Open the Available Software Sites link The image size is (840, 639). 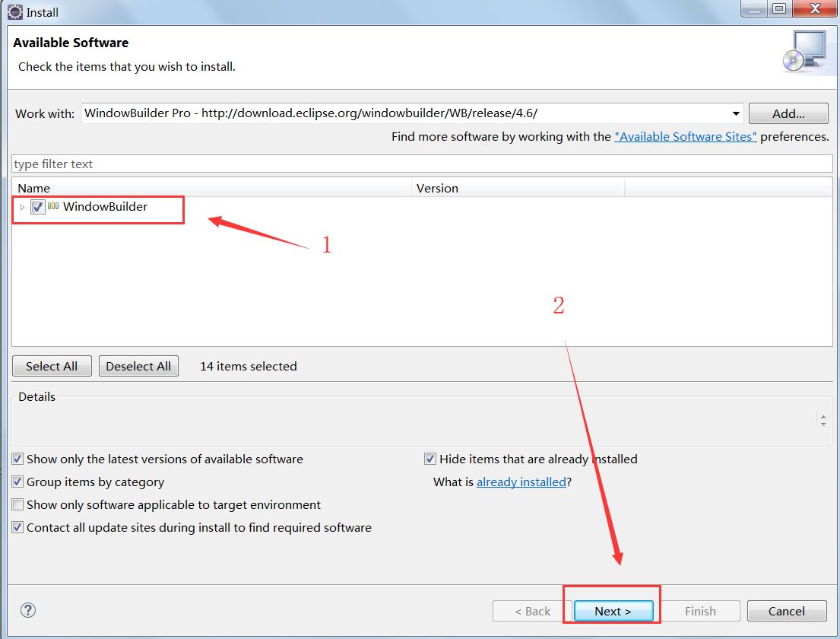685,137
